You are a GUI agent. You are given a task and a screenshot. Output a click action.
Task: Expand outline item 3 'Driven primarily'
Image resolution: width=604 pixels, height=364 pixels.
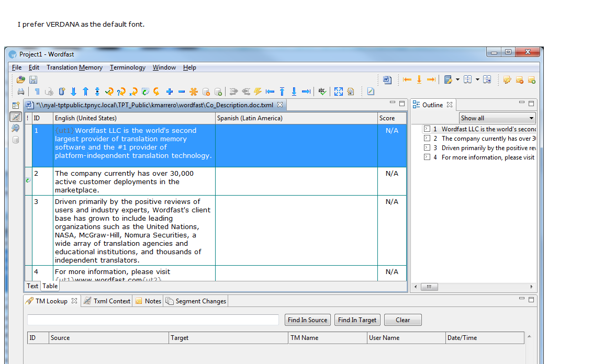click(x=427, y=148)
